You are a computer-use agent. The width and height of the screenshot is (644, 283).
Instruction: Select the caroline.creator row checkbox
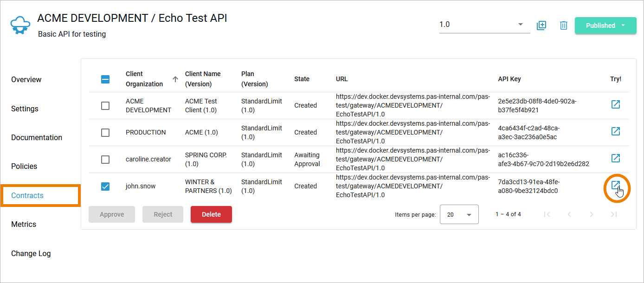coord(105,160)
